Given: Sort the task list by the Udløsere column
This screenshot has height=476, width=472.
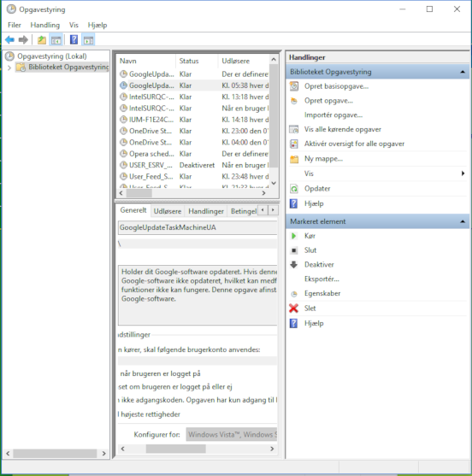Looking at the screenshot, I should 244,61.
